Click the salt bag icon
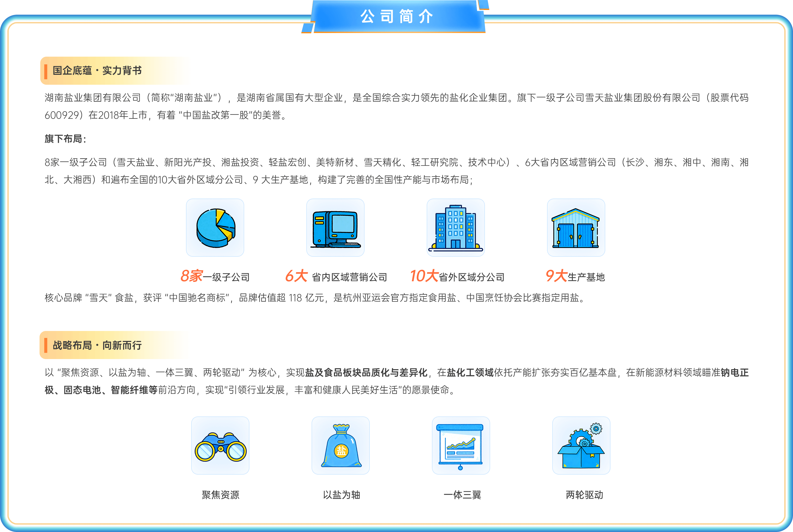 [340, 446]
